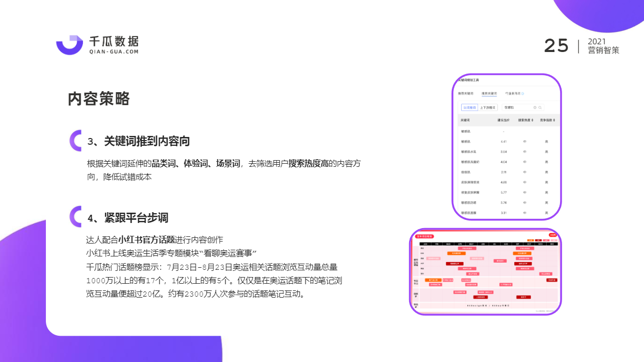The width and height of the screenshot is (644, 362).
Task: Click the 小红书 badge on the calendar image
Action: 553,235
